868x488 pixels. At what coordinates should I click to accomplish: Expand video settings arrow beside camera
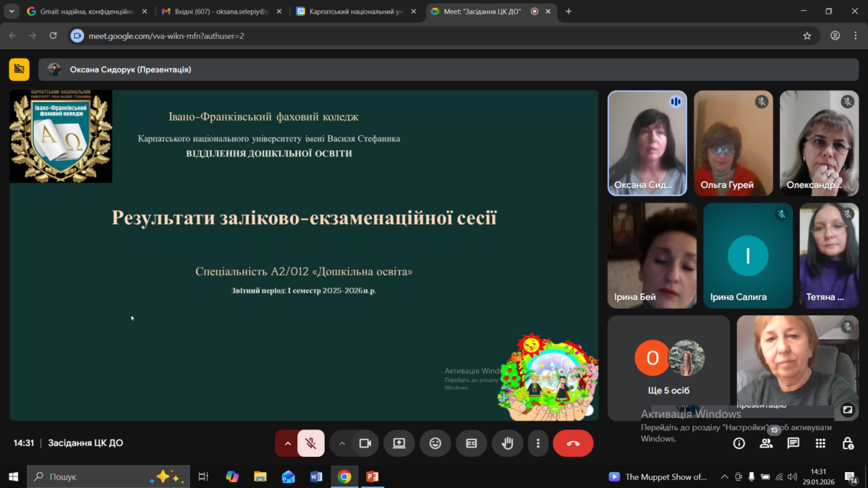coord(342,443)
